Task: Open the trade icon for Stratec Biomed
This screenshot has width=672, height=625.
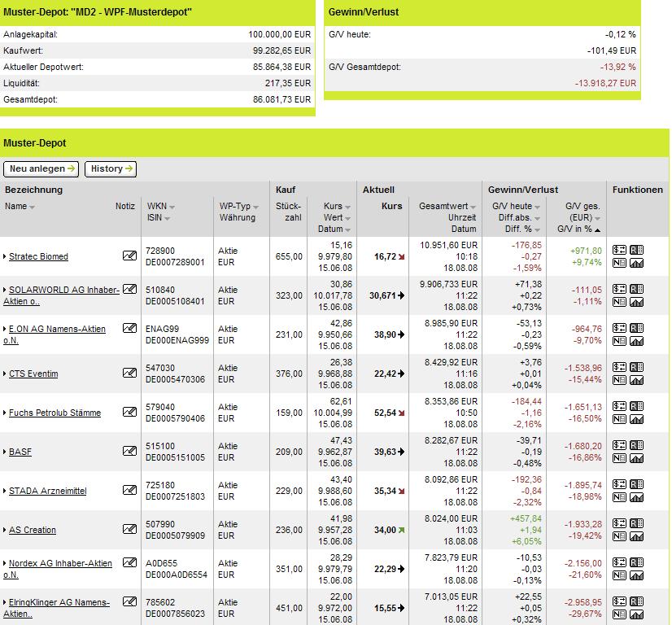Action: point(619,250)
